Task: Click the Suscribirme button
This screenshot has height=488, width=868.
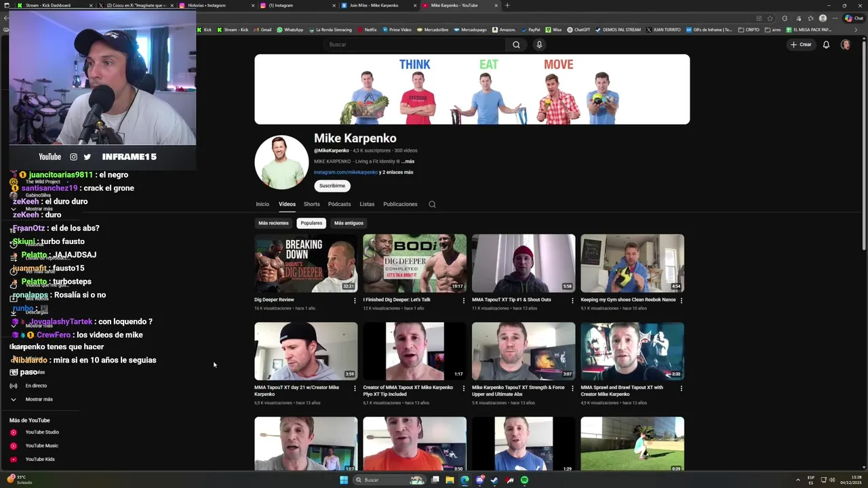Action: [332, 186]
